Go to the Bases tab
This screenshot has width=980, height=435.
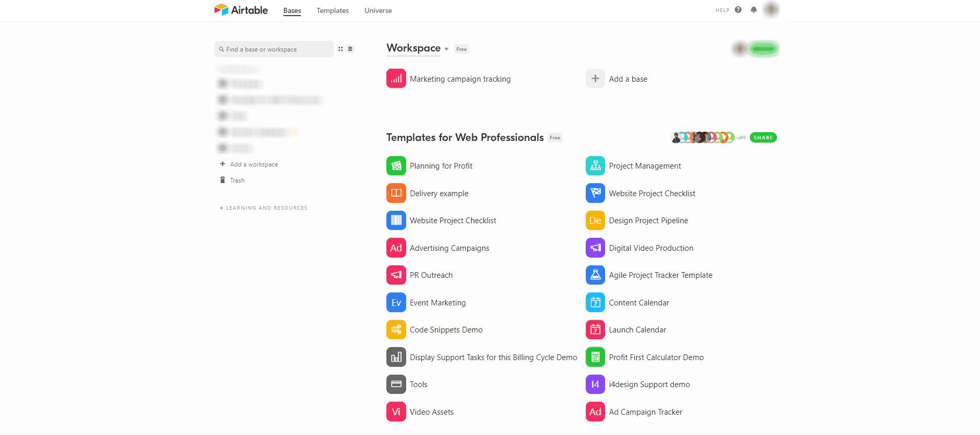[292, 10]
